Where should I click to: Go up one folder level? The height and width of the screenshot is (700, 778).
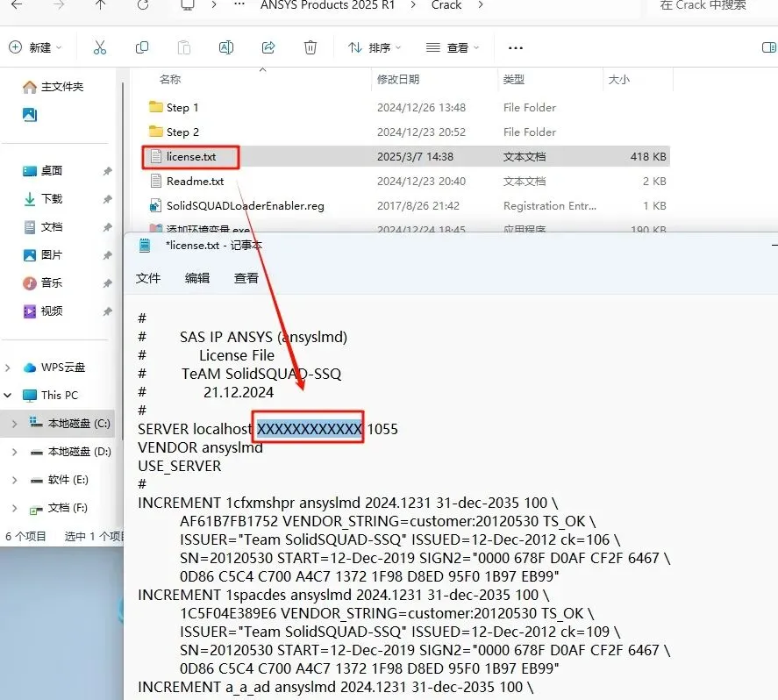(x=101, y=5)
